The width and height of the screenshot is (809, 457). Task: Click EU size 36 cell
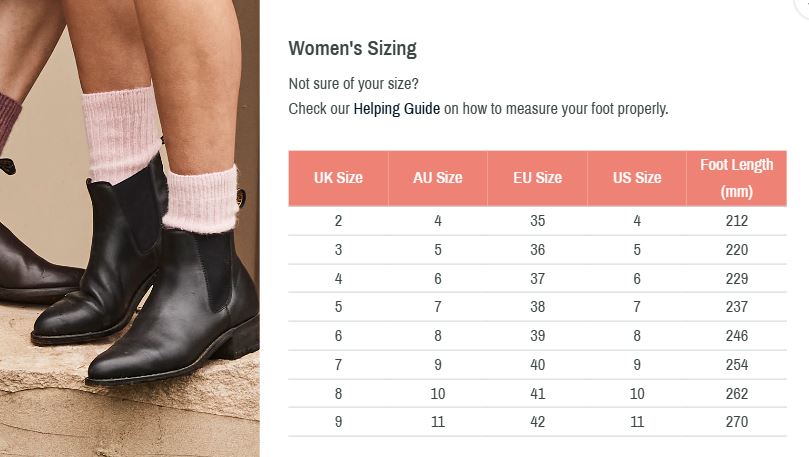[x=537, y=250]
